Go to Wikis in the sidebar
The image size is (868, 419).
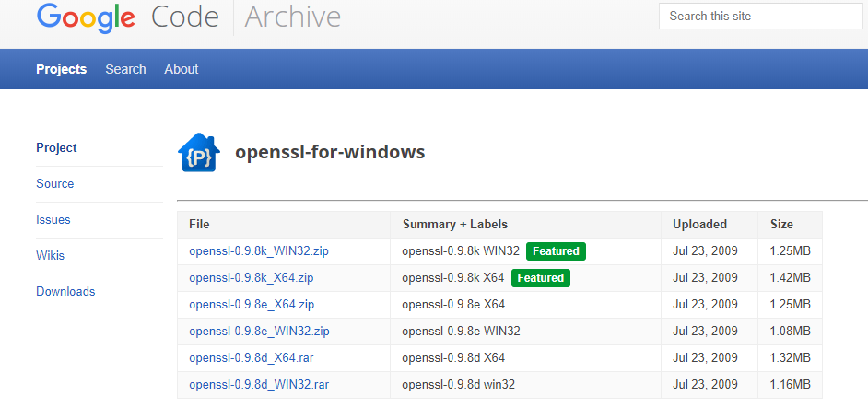click(51, 256)
